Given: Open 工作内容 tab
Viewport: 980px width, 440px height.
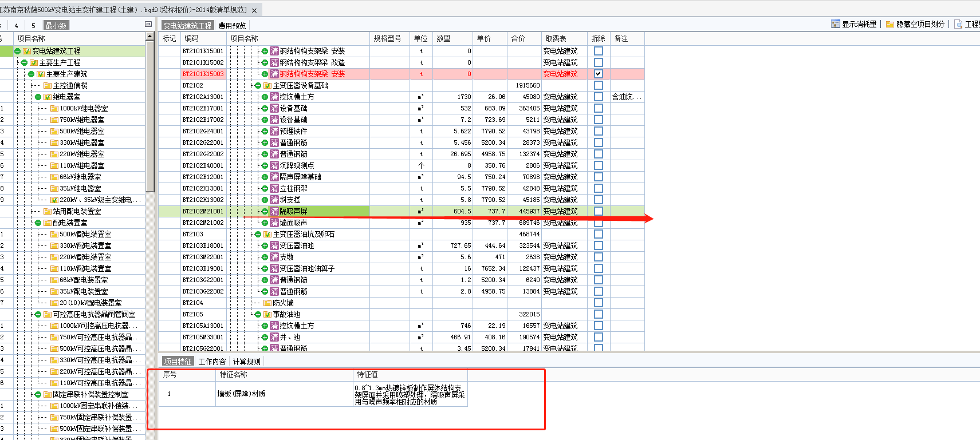Looking at the screenshot, I should [x=212, y=362].
